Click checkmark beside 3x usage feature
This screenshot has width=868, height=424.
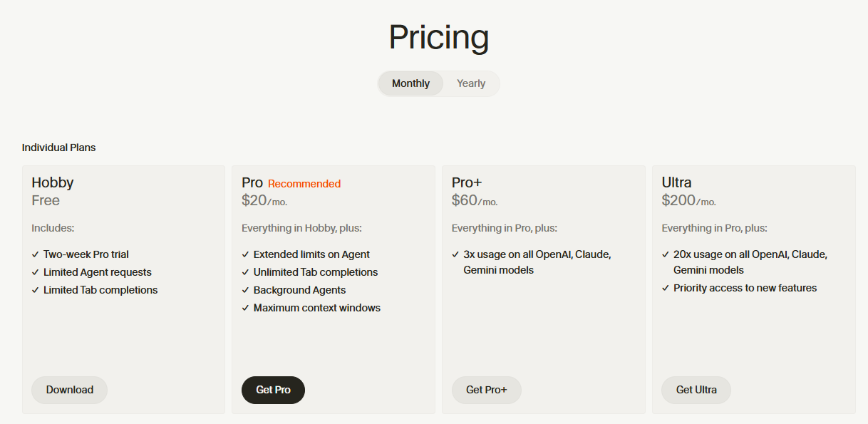pyautogui.click(x=456, y=254)
